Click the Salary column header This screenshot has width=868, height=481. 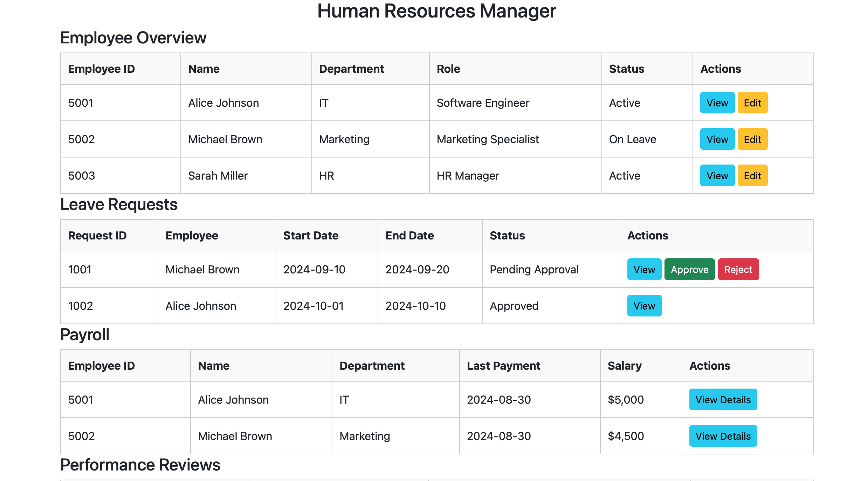(625, 366)
